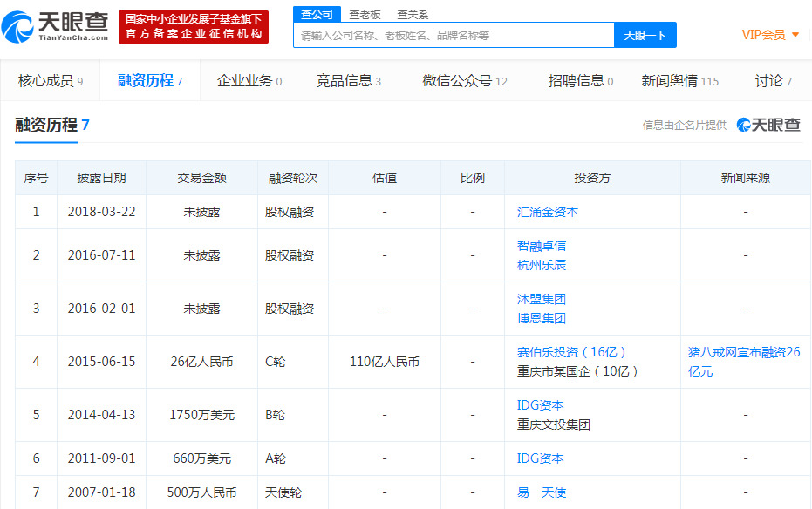Screen dimensions: 812x509
Task: Select the 查老板 search tab
Action: 365,15
